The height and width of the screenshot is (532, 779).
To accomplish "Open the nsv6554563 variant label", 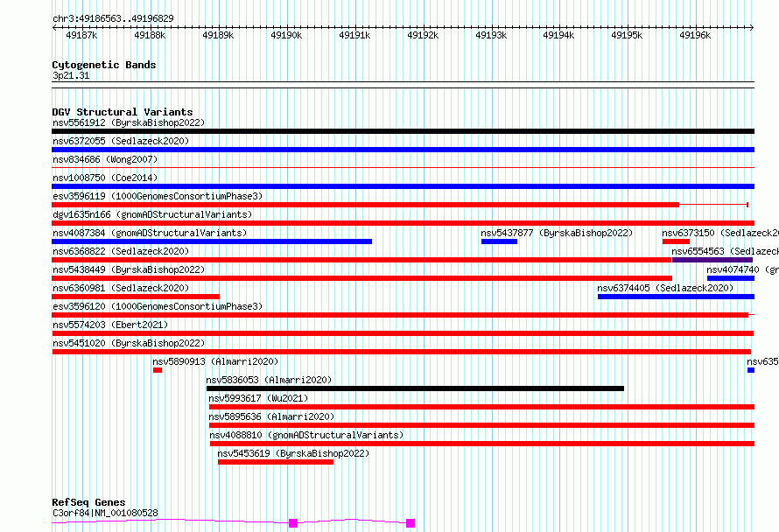I will tap(726, 251).
